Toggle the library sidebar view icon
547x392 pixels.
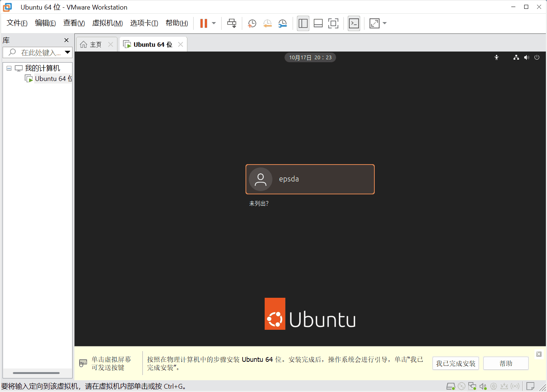point(303,24)
